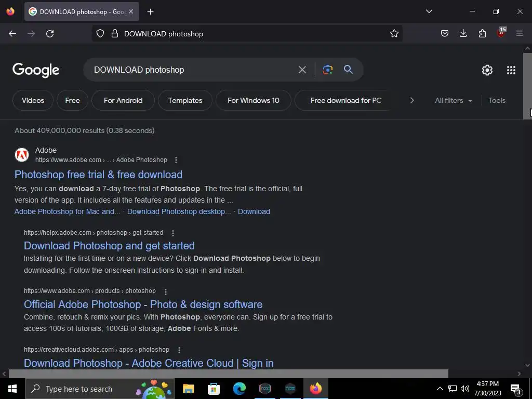
Task: Open the tracking protection shield icon
Action: [100, 34]
